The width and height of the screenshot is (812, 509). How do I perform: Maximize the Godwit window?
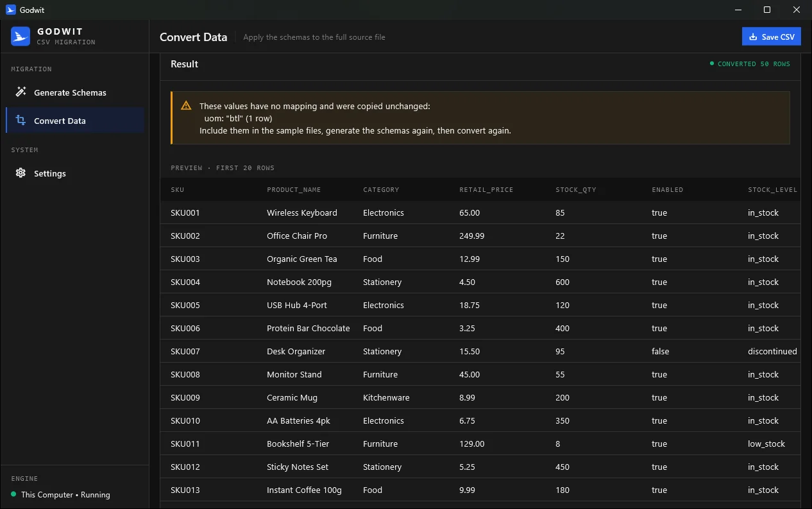coord(767,10)
